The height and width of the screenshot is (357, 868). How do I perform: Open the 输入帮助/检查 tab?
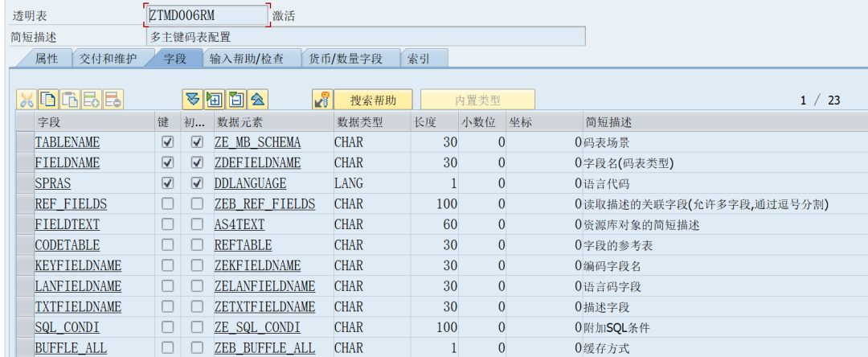point(247,58)
